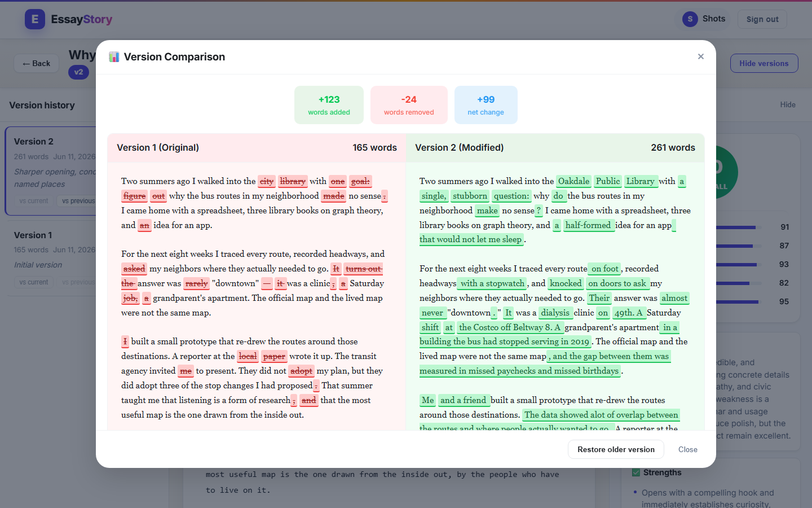Click the -24 words removed card
Viewport: 812px width, 508px height.
pyautogui.click(x=409, y=105)
